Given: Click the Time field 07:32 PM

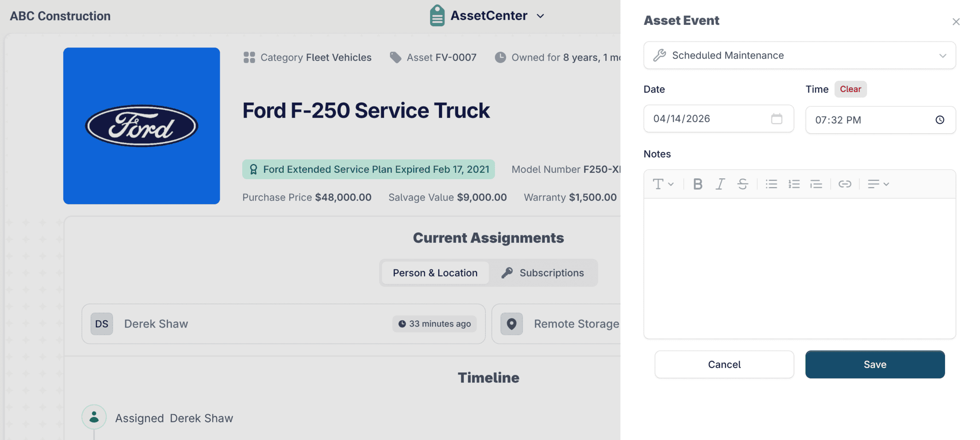Looking at the screenshot, I should 881,120.
